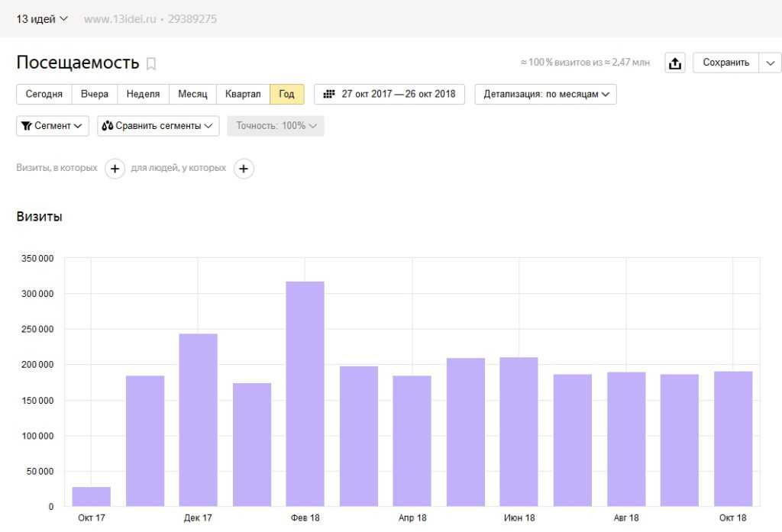
Task: Switch period to Месяц
Action: 192,94
